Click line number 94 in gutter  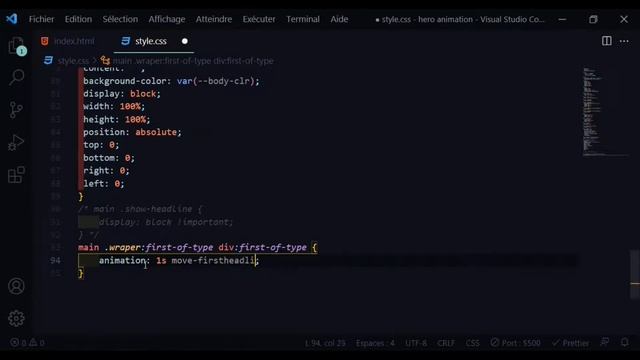[x=55, y=260]
